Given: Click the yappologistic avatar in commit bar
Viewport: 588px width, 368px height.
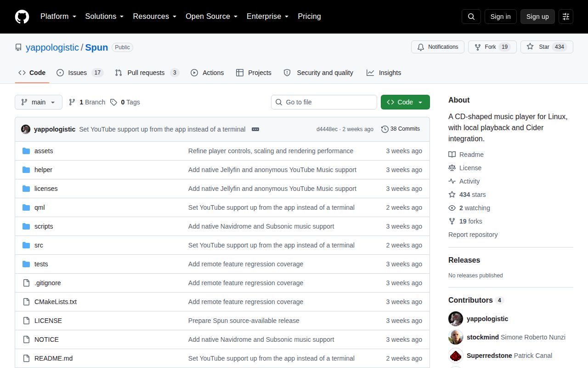Looking at the screenshot, I should 26,129.
